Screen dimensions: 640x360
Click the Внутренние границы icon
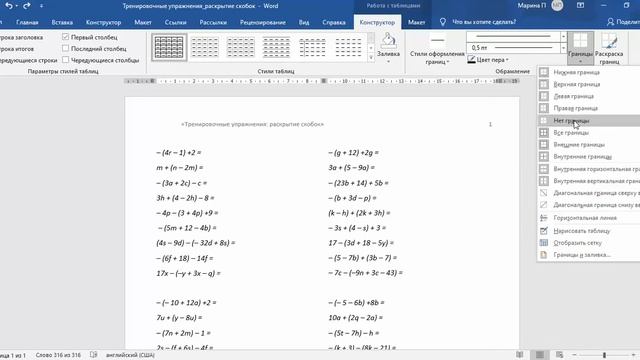pos(544,156)
